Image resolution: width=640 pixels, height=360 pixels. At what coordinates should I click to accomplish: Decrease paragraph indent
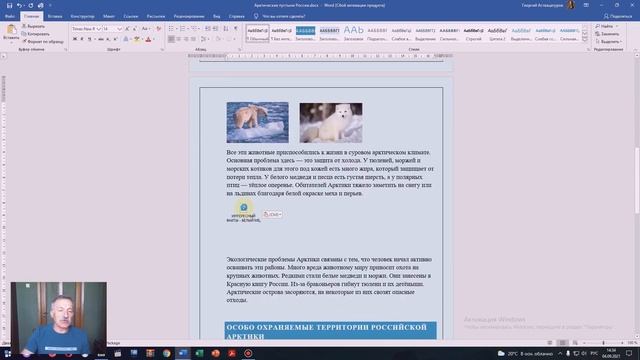point(208,29)
